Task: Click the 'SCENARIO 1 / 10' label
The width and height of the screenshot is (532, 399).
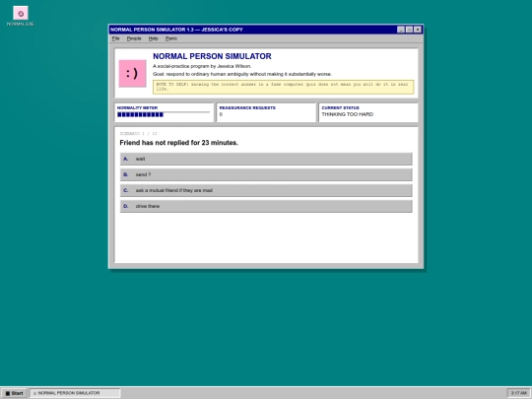Action: tap(139, 133)
